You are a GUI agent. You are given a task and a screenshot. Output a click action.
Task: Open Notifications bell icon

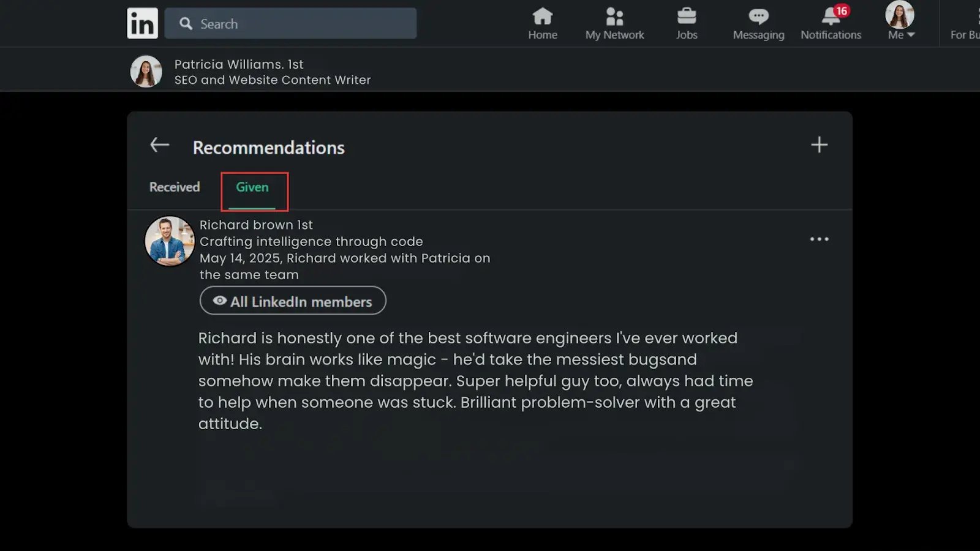pos(831,17)
